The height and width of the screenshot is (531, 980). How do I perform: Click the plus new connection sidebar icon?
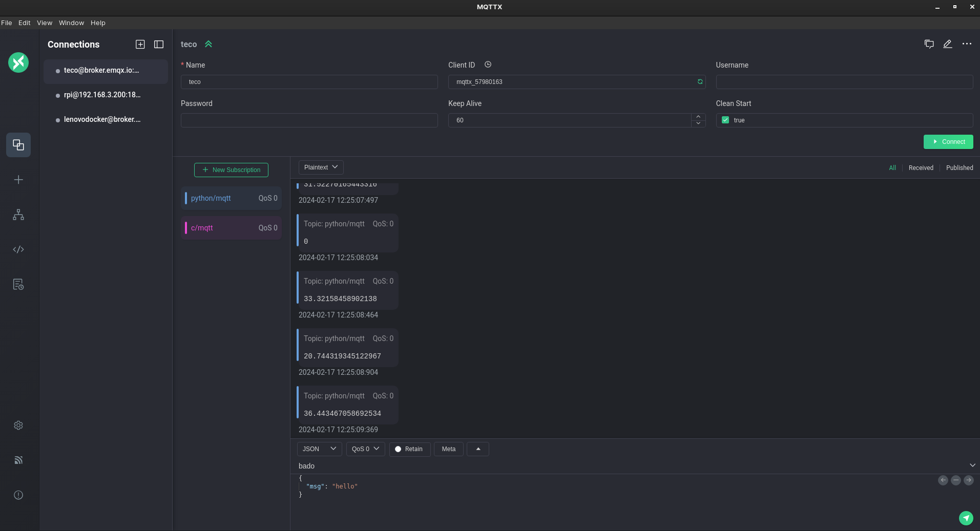pyautogui.click(x=18, y=180)
